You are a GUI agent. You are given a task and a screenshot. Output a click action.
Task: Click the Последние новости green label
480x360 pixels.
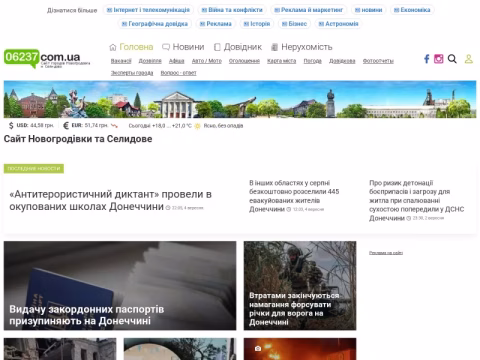[x=34, y=169]
